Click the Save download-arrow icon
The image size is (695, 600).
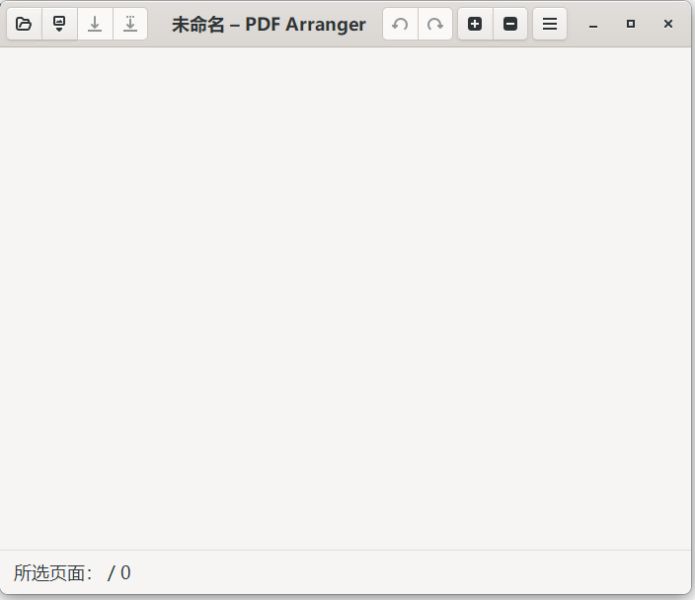pos(95,24)
